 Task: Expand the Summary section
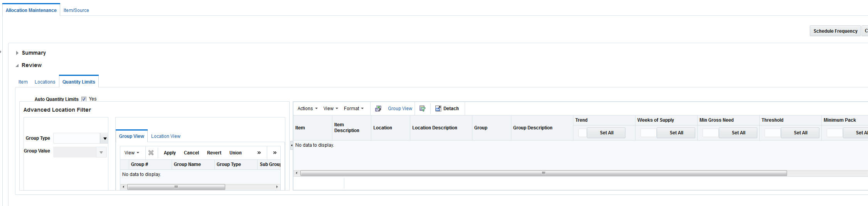click(17, 53)
